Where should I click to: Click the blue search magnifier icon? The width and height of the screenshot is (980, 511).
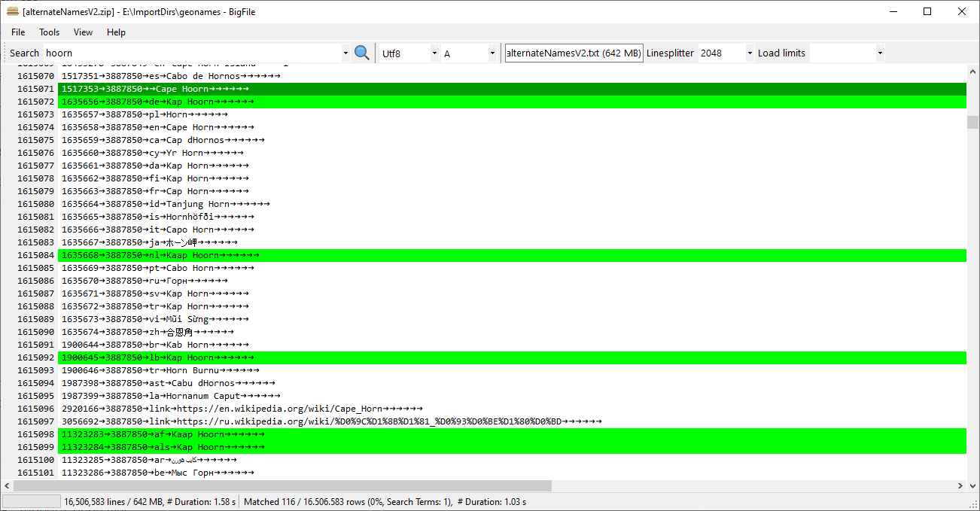point(362,53)
